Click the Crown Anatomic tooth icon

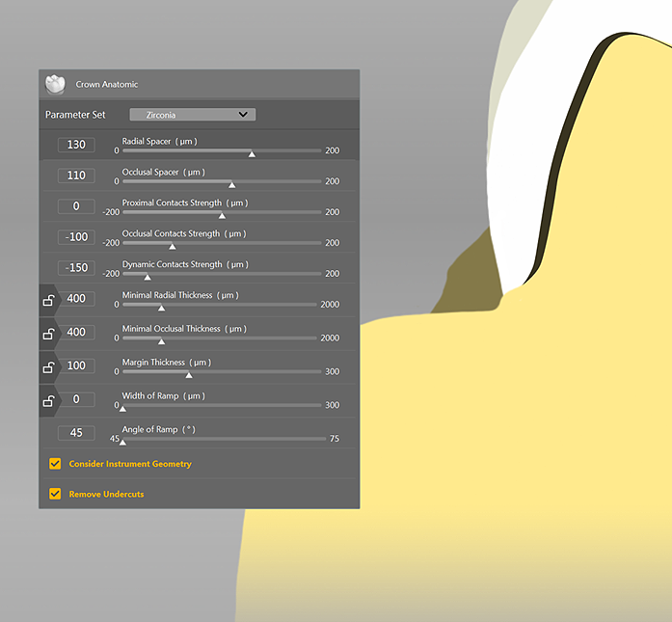point(55,84)
